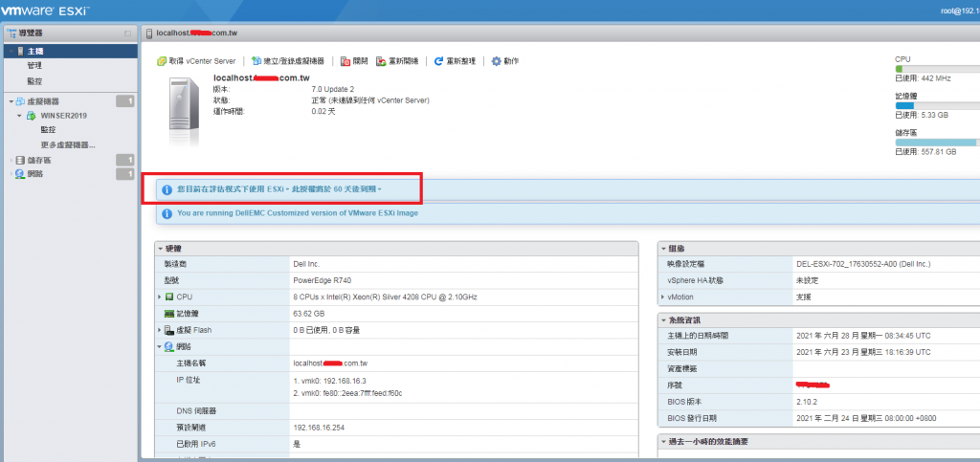Collapse the past-hour Performance summary section
980x462 pixels.
point(663,442)
